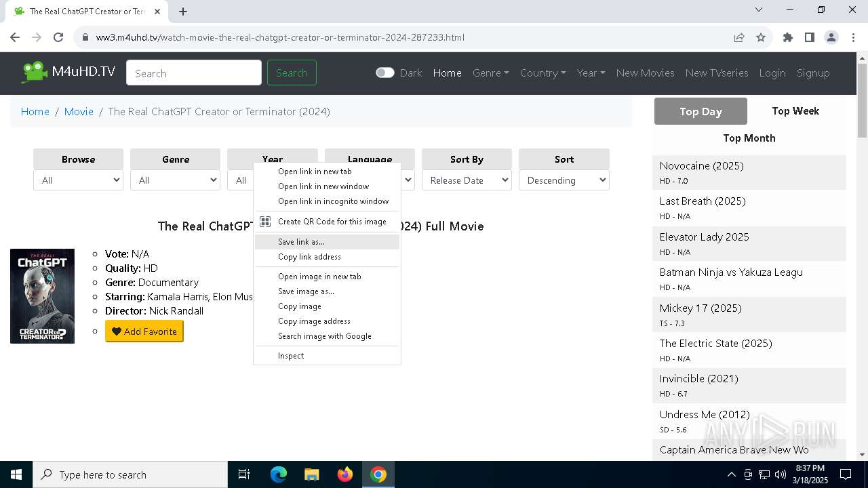Open File Explorer from taskbar

click(312, 474)
